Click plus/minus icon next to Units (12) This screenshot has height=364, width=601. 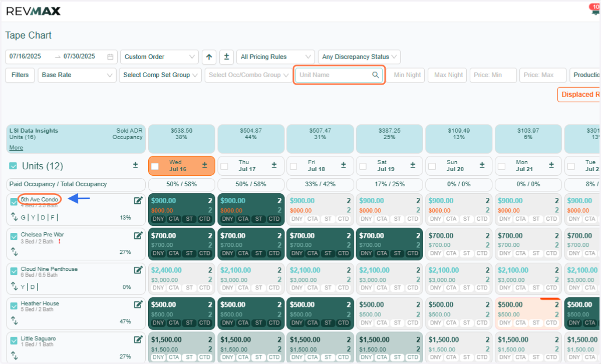[135, 165]
